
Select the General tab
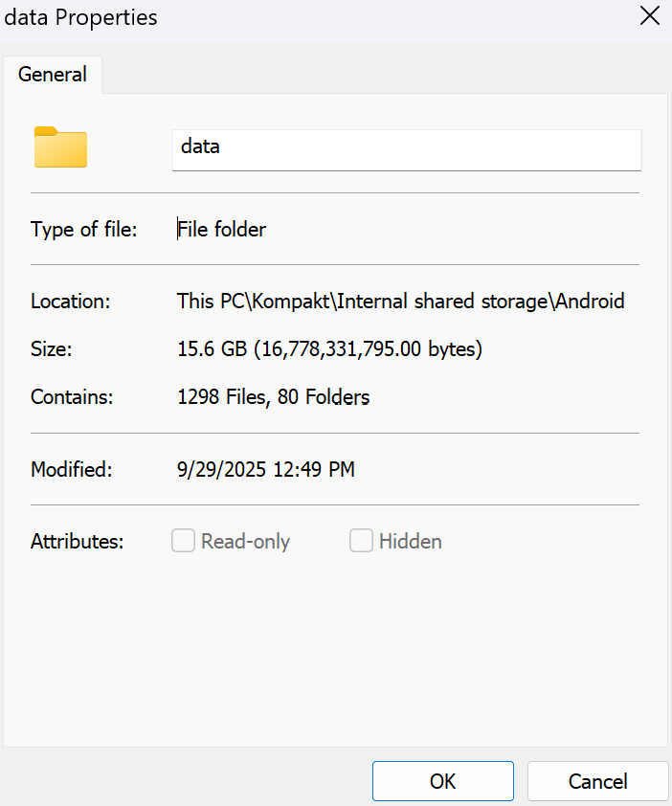point(53,75)
